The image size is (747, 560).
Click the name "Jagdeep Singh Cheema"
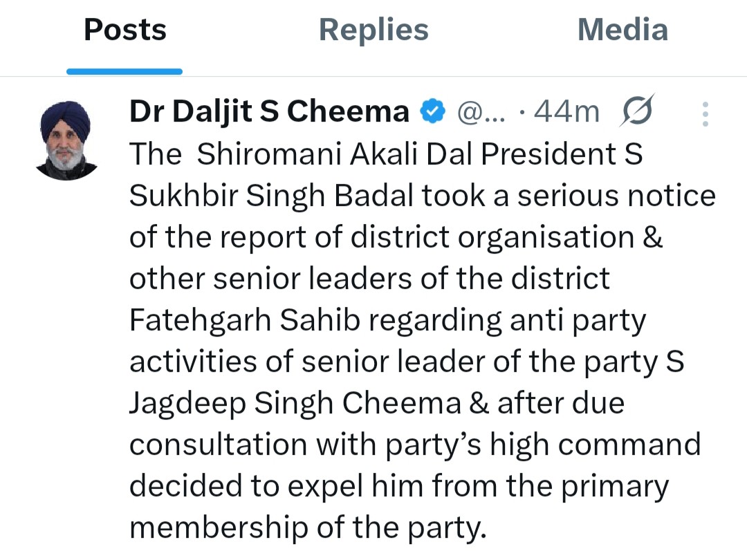tap(295, 404)
